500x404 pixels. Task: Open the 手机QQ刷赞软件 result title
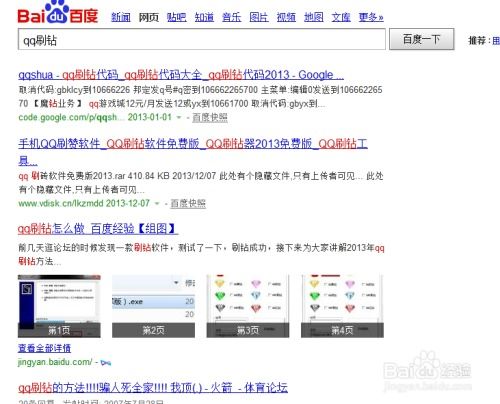tap(193, 152)
